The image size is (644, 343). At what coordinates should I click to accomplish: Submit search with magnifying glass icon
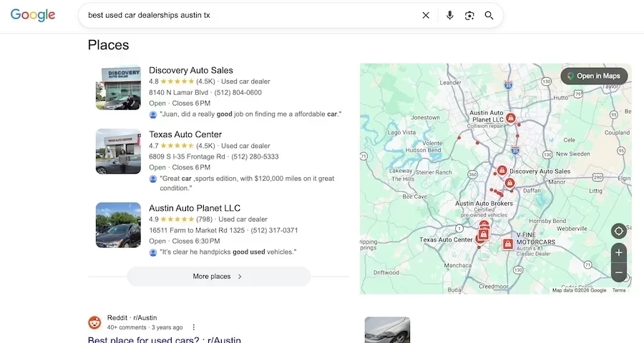pyautogui.click(x=489, y=15)
